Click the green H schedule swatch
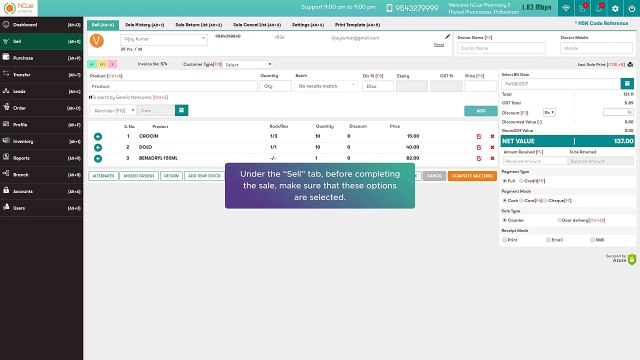Viewport: 640px width, 360px height. tap(92, 64)
